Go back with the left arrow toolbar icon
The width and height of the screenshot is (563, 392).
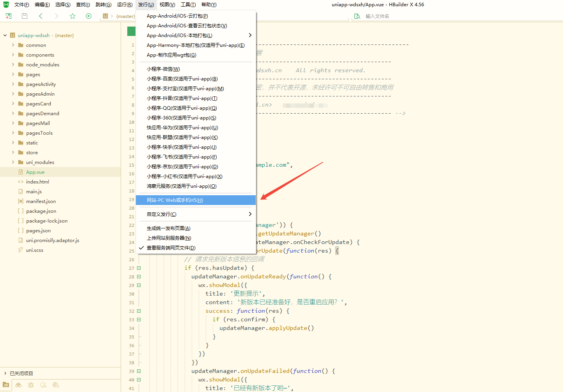tap(41, 16)
